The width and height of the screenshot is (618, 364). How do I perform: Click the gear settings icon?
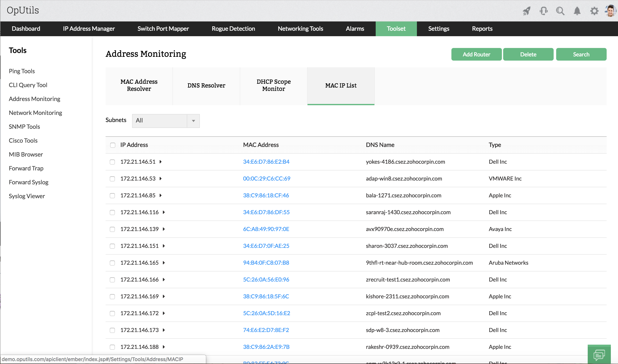pyautogui.click(x=594, y=11)
